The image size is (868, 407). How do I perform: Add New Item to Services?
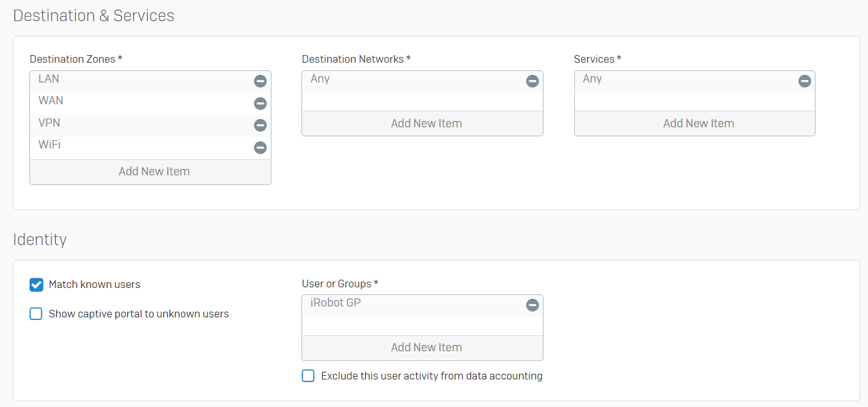pos(698,124)
